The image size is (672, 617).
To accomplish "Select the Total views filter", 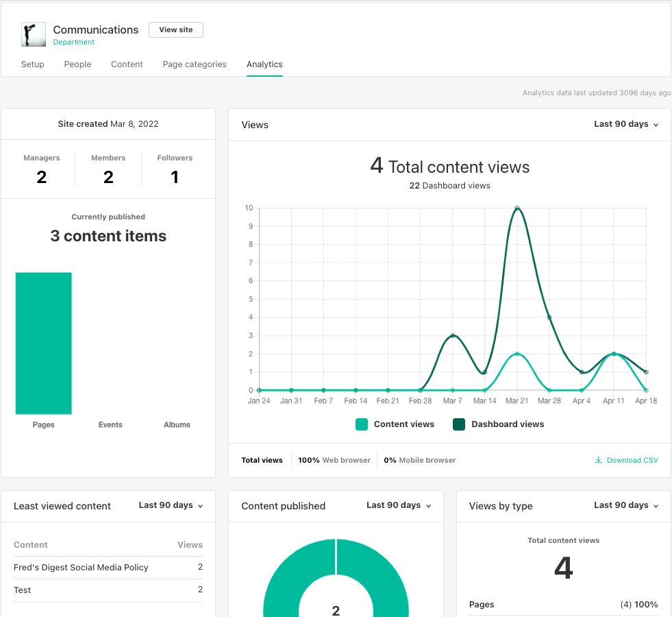I will point(262,460).
